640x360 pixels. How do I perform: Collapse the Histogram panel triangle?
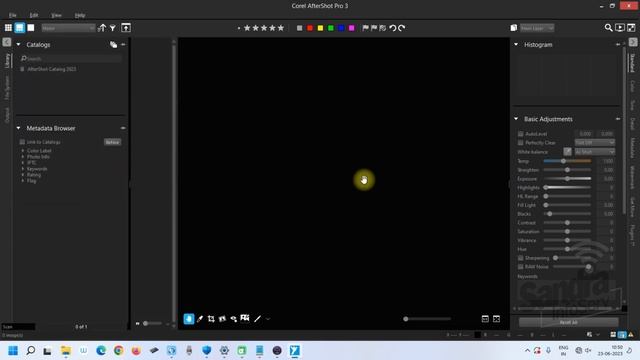[x=516, y=44]
